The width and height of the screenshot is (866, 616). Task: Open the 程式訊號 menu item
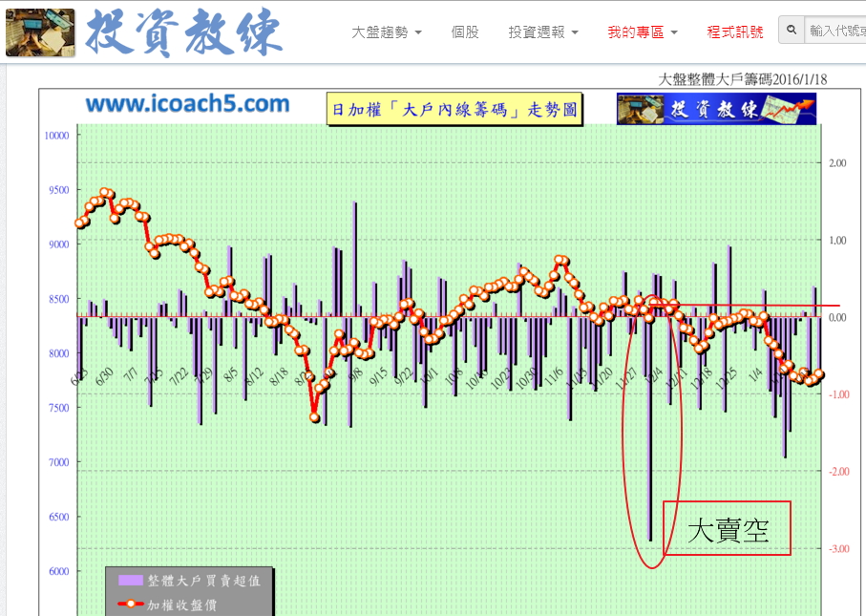click(734, 32)
